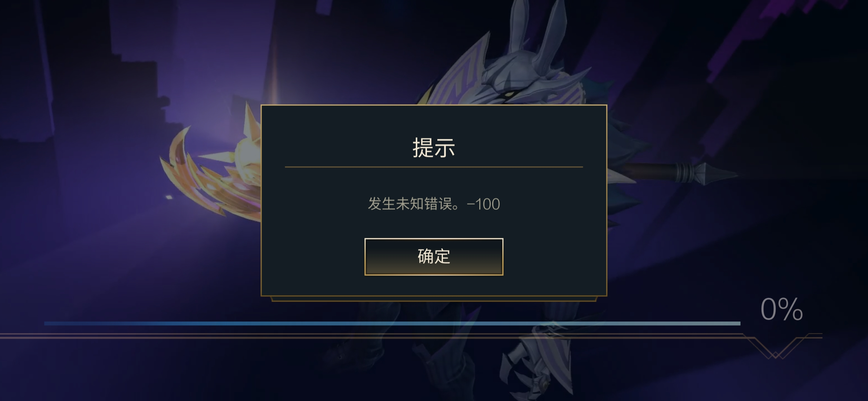Click the 0% loading percentage label

(x=782, y=309)
